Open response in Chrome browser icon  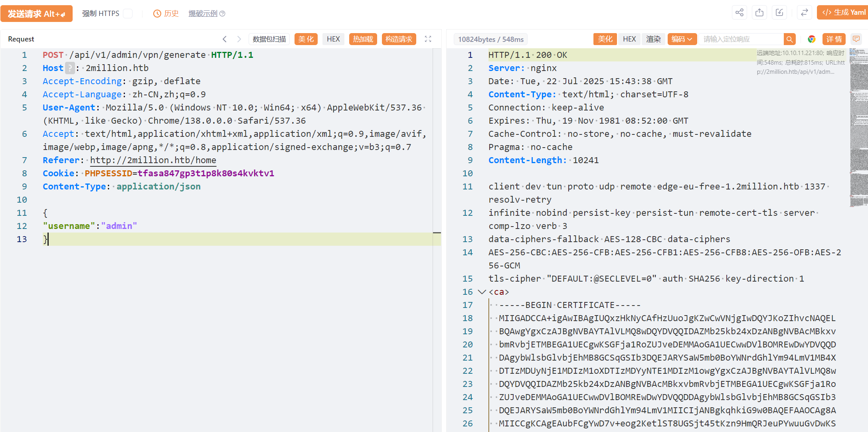[x=811, y=39]
